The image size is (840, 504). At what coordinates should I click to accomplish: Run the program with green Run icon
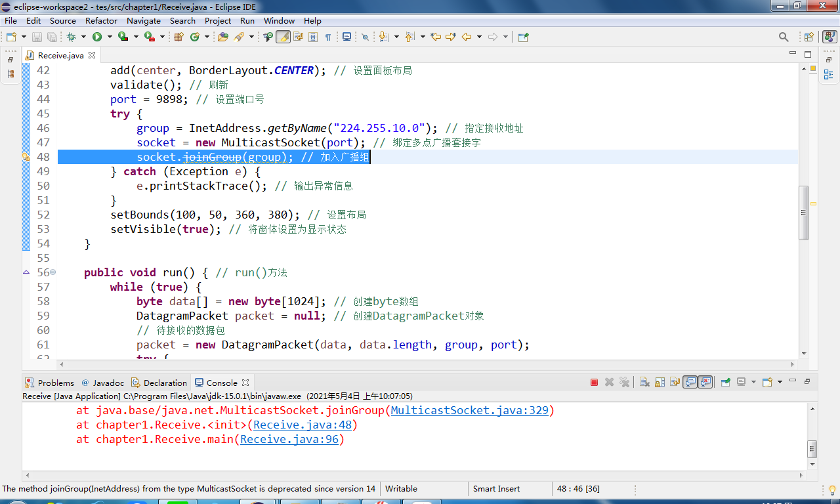[x=97, y=37]
